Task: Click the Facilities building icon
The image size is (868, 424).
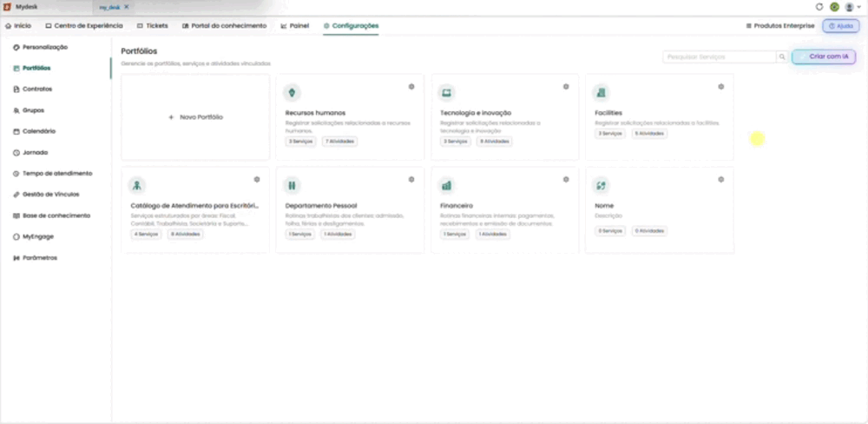Action: tap(602, 93)
